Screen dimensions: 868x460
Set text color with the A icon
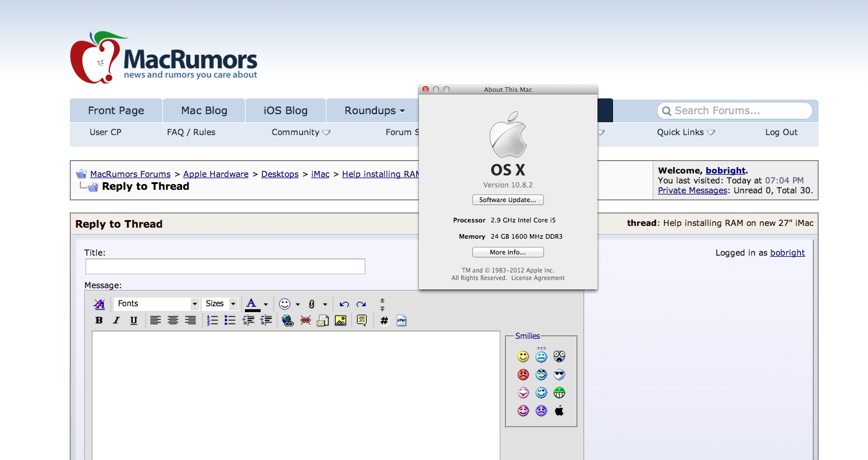tap(252, 304)
